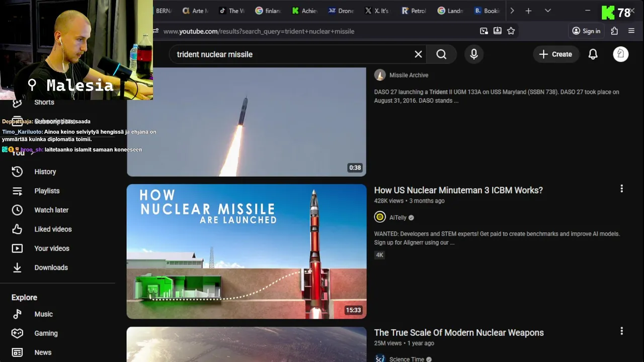Viewport: 644px width, 362px height.
Task: Click the install app icon in address bar
Action: pos(498,31)
